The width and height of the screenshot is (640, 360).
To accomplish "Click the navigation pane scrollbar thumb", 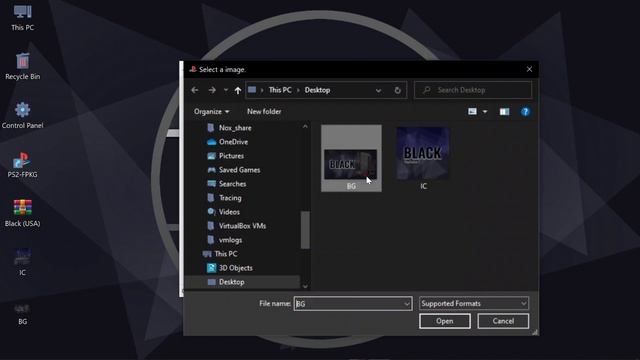I will tap(305, 230).
